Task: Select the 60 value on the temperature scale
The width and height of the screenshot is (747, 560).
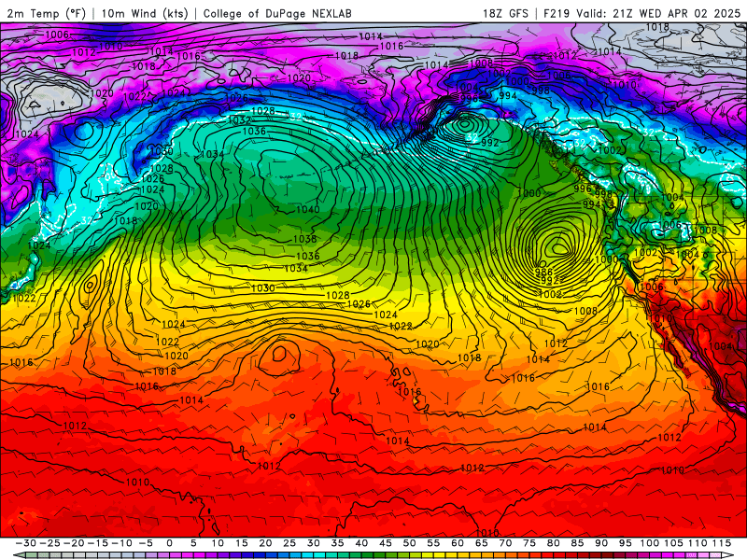Action: 458,543
